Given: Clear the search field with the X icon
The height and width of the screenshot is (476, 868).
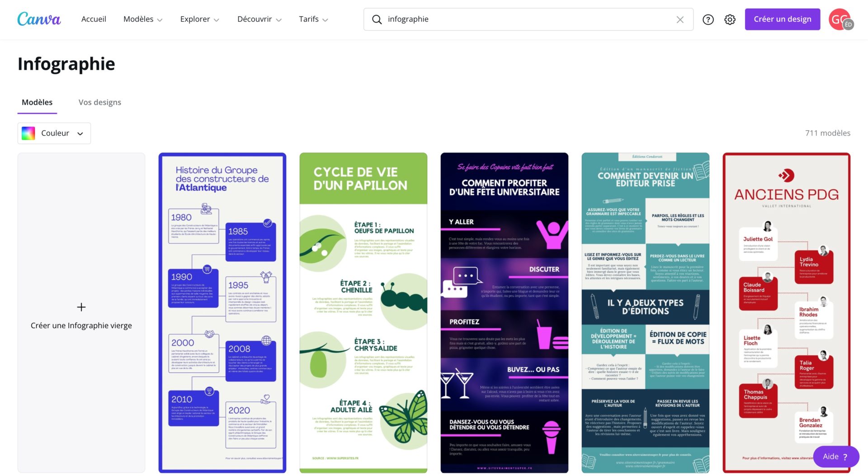Looking at the screenshot, I should click(680, 19).
